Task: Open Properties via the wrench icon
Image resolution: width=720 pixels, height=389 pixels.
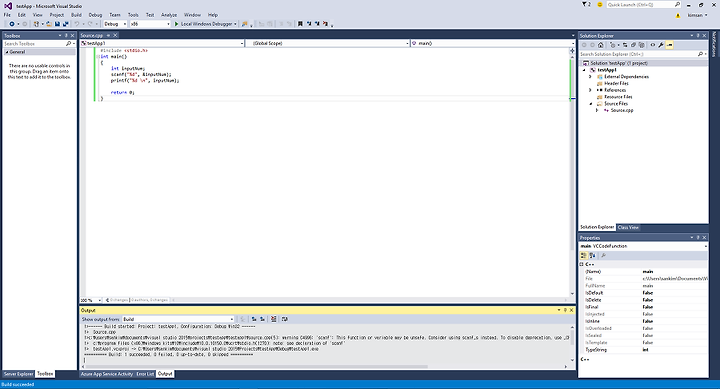Action: [661, 45]
